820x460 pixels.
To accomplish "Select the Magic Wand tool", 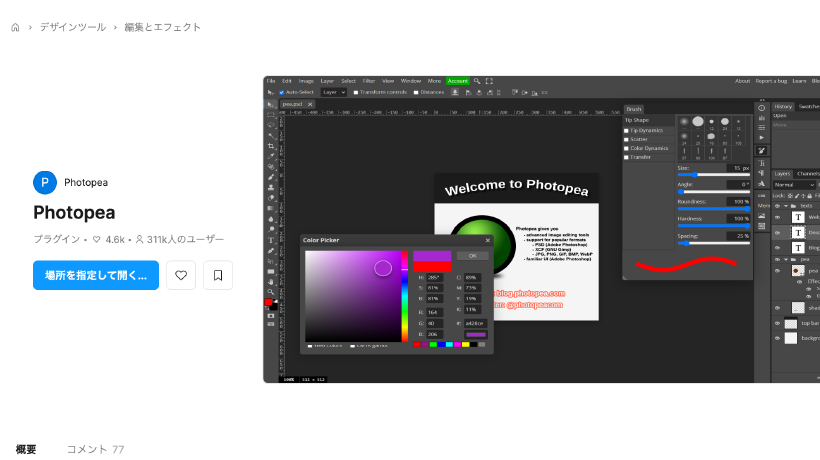I will click(270, 136).
